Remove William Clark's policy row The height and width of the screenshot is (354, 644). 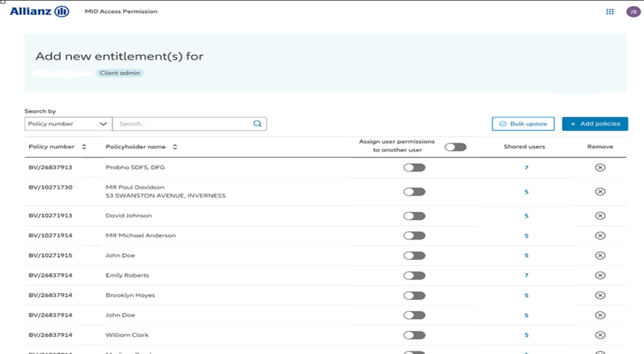coord(600,335)
